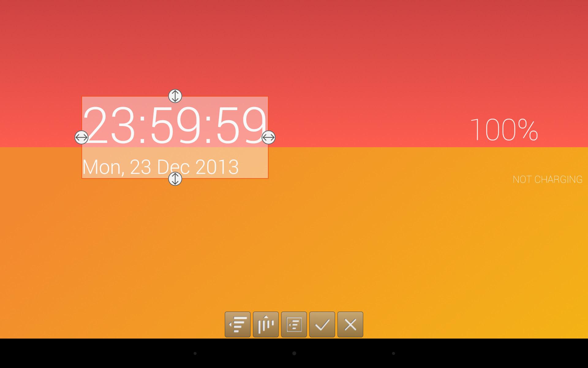Cancel widget editing with X icon
Image resolution: width=588 pixels, height=368 pixels.
pos(351,325)
